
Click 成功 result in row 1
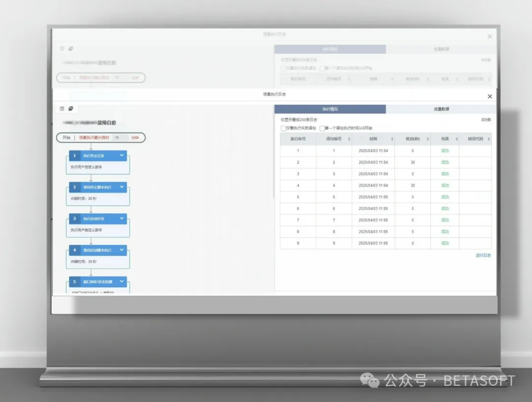[x=445, y=151]
